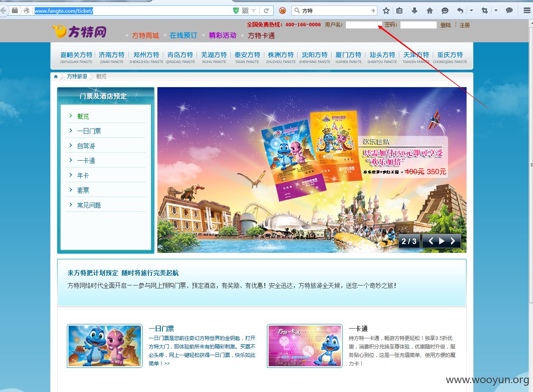
Task: Expand the address bar history dropdown arrow
Action: click(254, 11)
